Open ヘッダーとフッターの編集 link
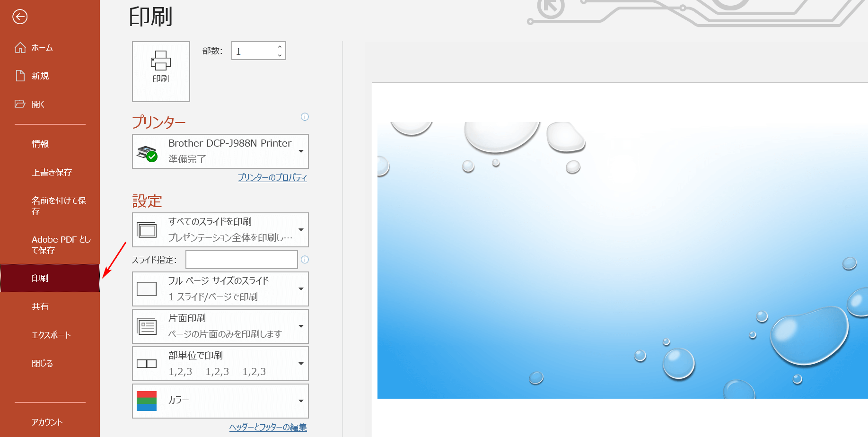The image size is (868, 437). click(x=268, y=427)
